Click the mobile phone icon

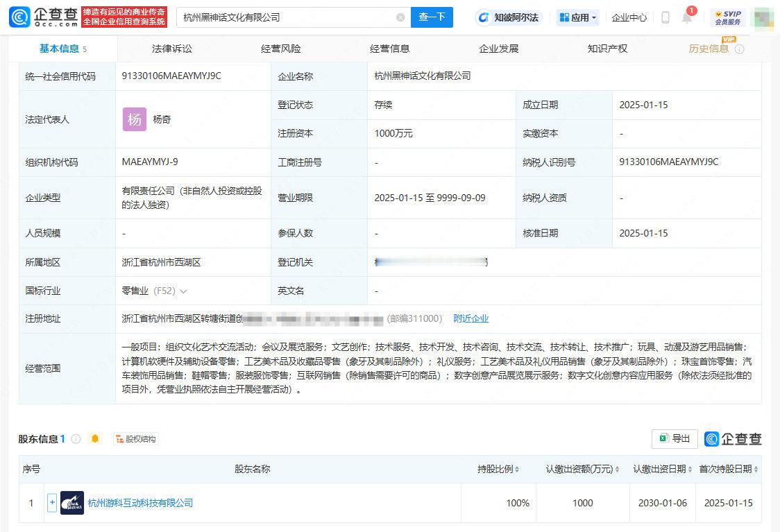coord(665,17)
